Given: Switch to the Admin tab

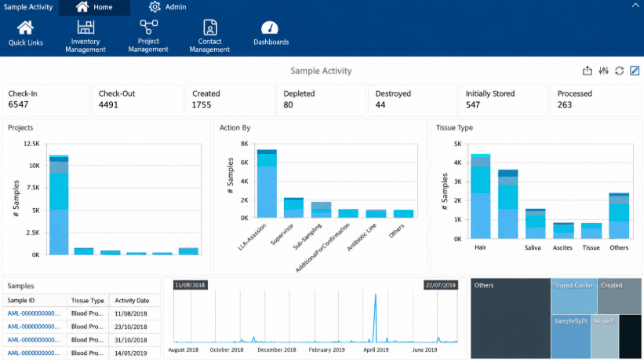Looking at the screenshot, I should 168,7.
